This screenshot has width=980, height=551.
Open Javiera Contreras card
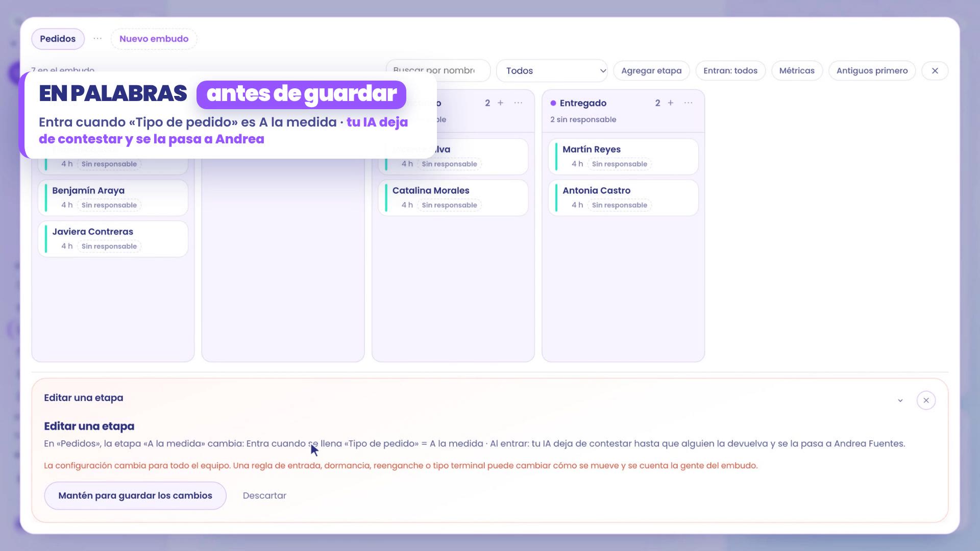click(113, 239)
